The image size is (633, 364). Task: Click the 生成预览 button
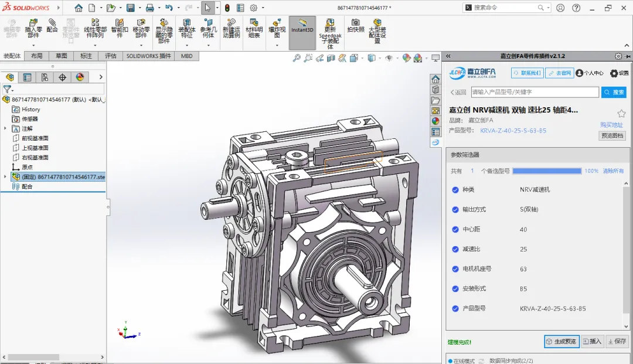coord(561,341)
